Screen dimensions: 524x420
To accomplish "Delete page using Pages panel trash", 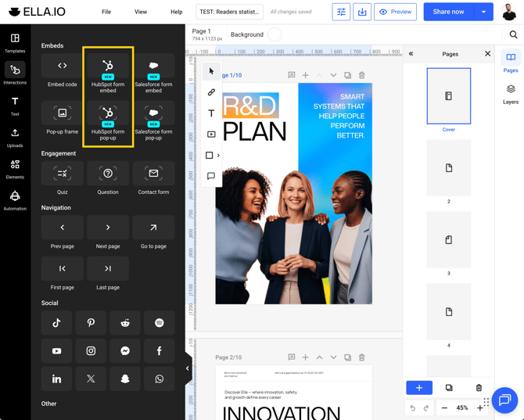I will tap(479, 388).
